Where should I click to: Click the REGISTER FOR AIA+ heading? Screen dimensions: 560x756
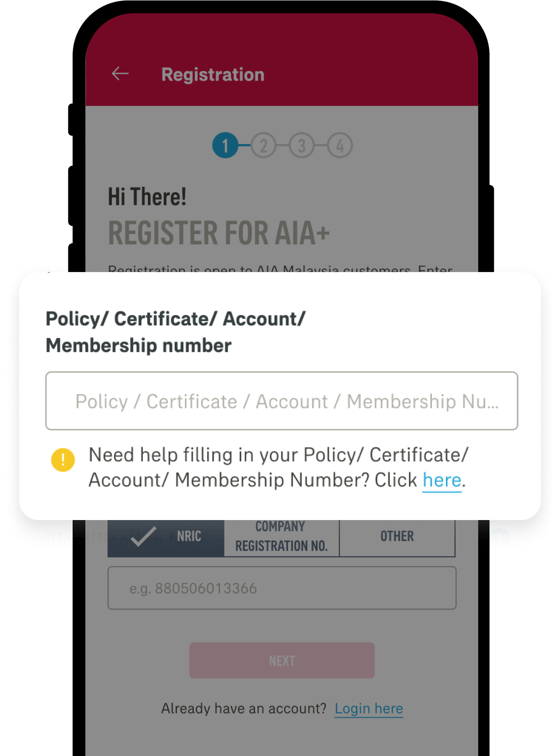click(219, 233)
